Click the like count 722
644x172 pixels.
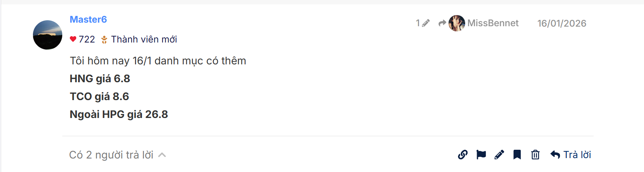click(87, 39)
